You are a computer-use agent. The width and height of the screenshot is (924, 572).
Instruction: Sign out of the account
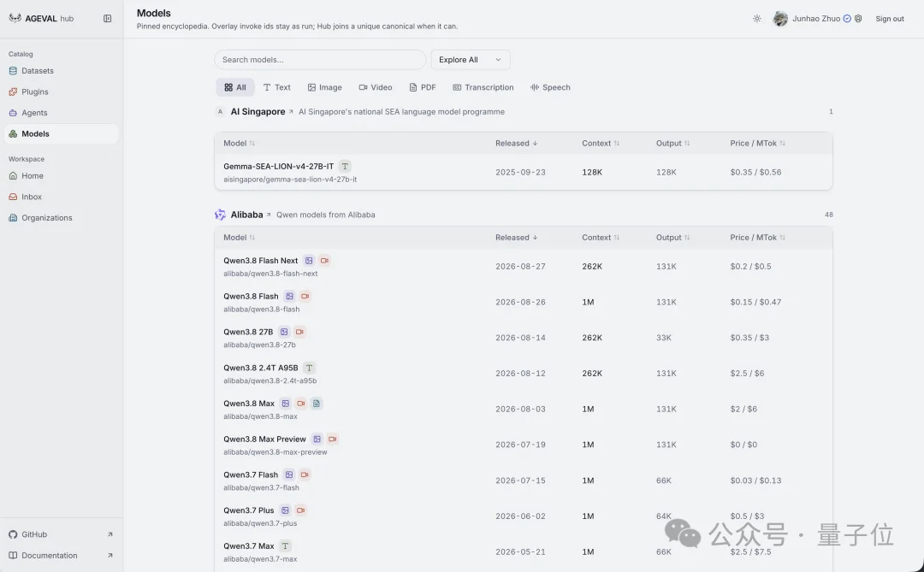[x=889, y=19]
